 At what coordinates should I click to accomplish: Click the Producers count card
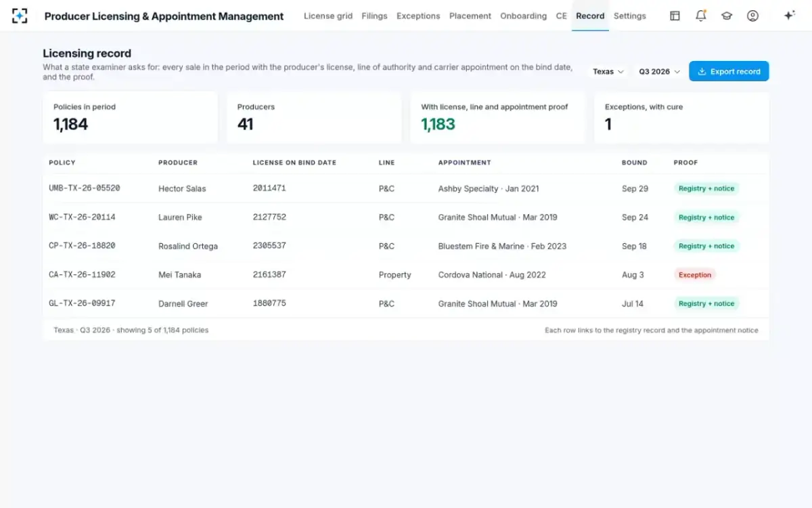(x=314, y=118)
